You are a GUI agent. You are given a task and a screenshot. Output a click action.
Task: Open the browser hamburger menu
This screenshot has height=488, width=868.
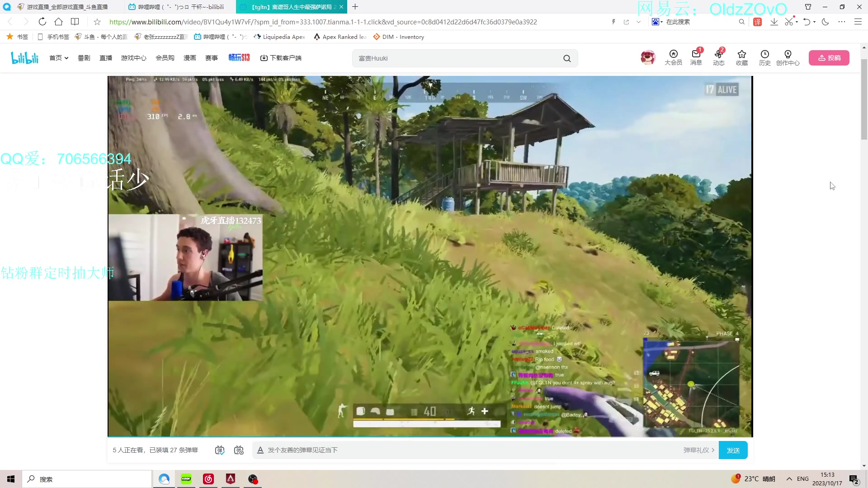point(858,22)
